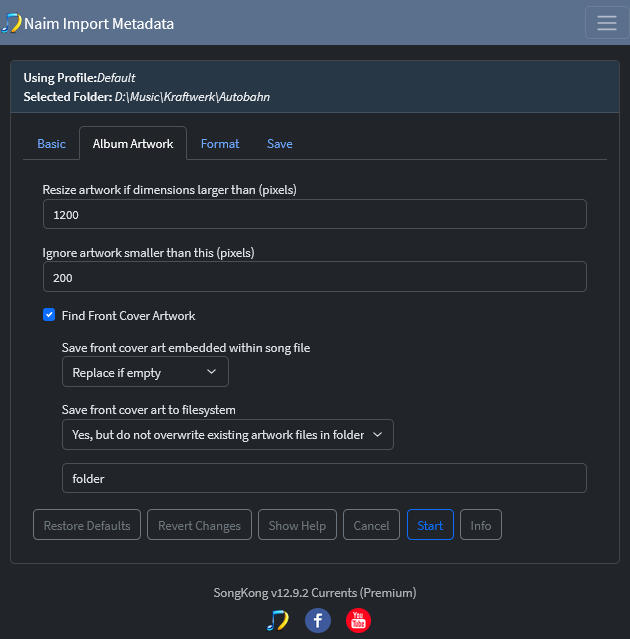This screenshot has width=630, height=639.
Task: Open the SongKong website footer icon
Action: (x=278, y=620)
